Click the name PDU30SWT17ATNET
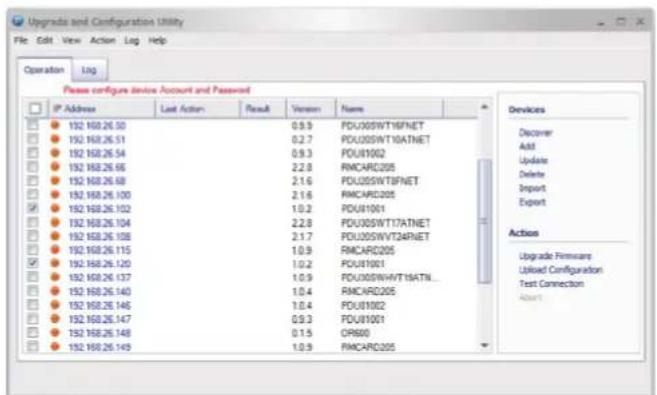Image resolution: width=657 pixels, height=395 pixels. click(385, 222)
